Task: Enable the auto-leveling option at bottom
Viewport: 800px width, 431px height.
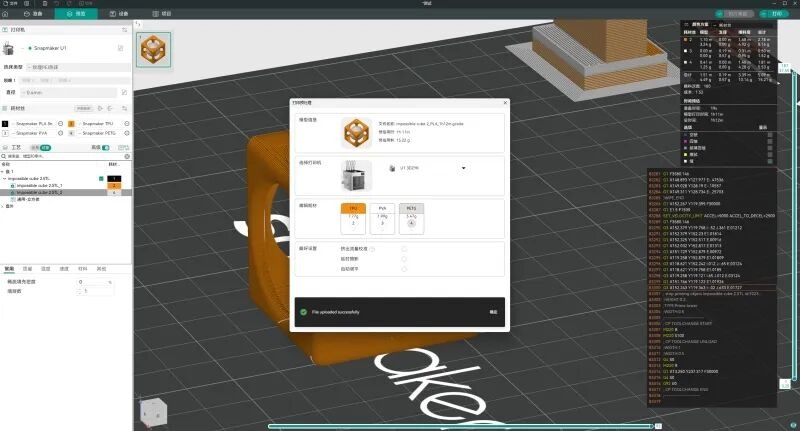Action: pos(403,269)
